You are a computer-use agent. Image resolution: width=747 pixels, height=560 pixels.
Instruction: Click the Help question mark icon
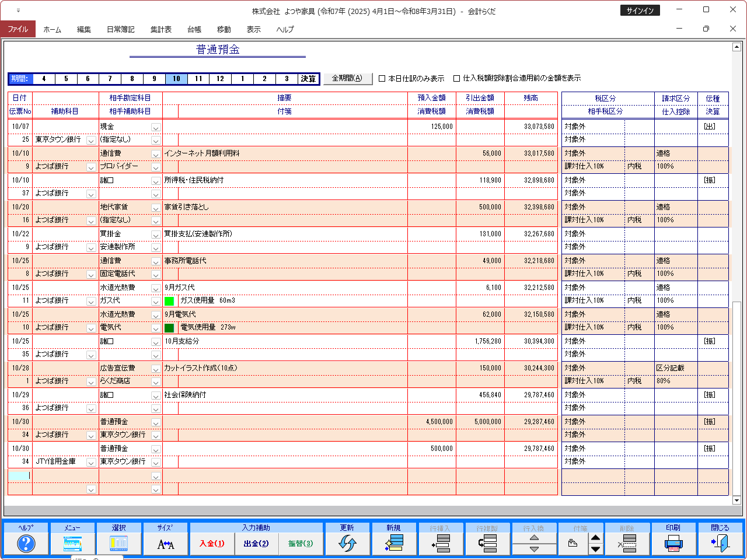[x=26, y=544]
